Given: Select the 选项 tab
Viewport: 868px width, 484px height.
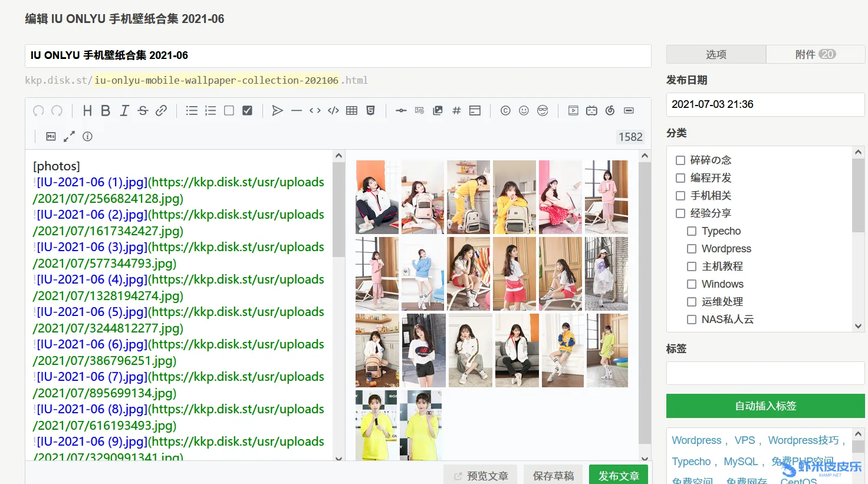Looking at the screenshot, I should point(716,54).
